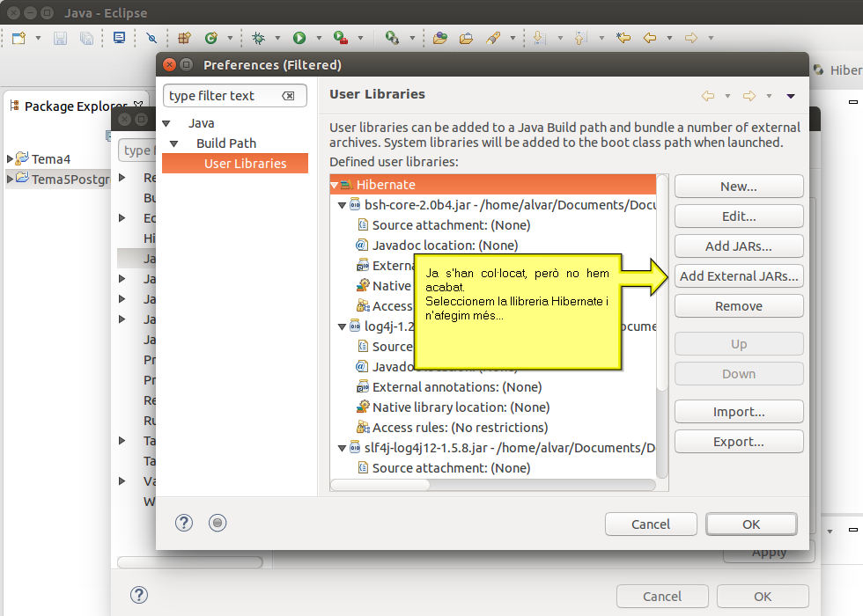Click the forward arrow in User Libraries header

[x=749, y=96]
